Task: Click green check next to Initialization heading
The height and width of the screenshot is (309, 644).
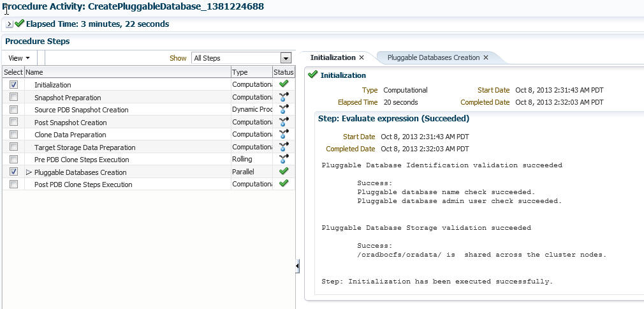Action: tap(312, 75)
